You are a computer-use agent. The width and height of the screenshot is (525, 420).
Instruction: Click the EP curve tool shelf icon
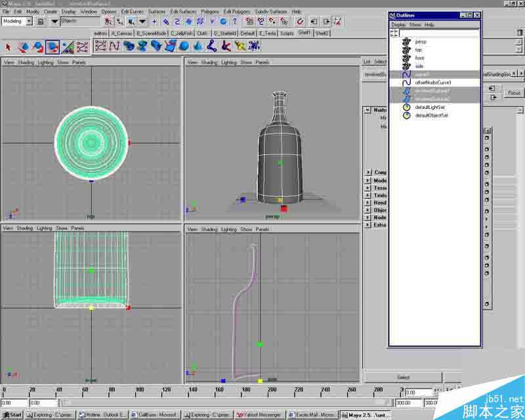[114, 46]
